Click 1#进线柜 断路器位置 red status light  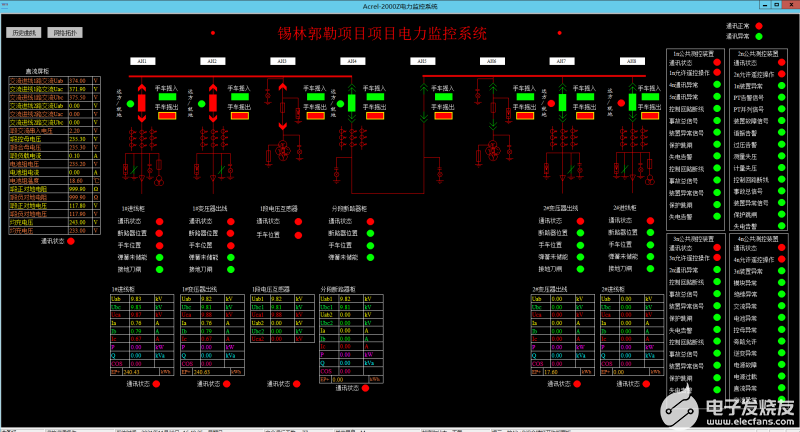[160, 233]
